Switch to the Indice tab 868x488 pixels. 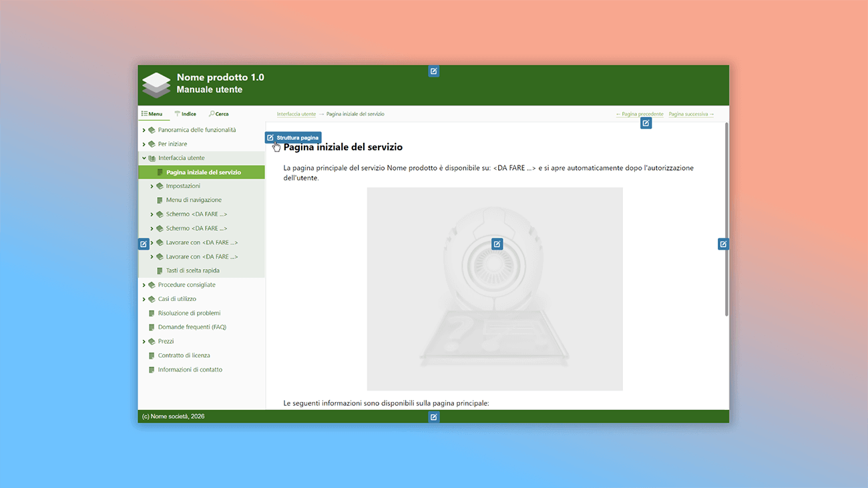(185, 113)
